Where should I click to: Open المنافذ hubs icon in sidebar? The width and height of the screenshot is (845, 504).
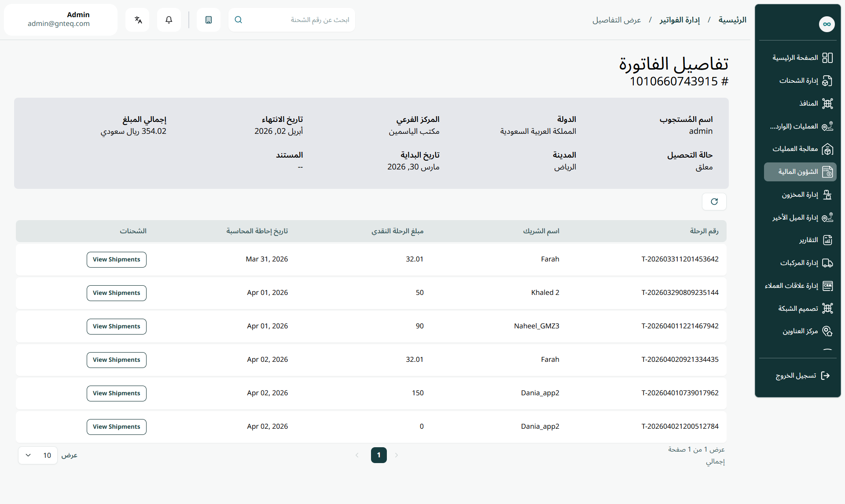(x=827, y=103)
